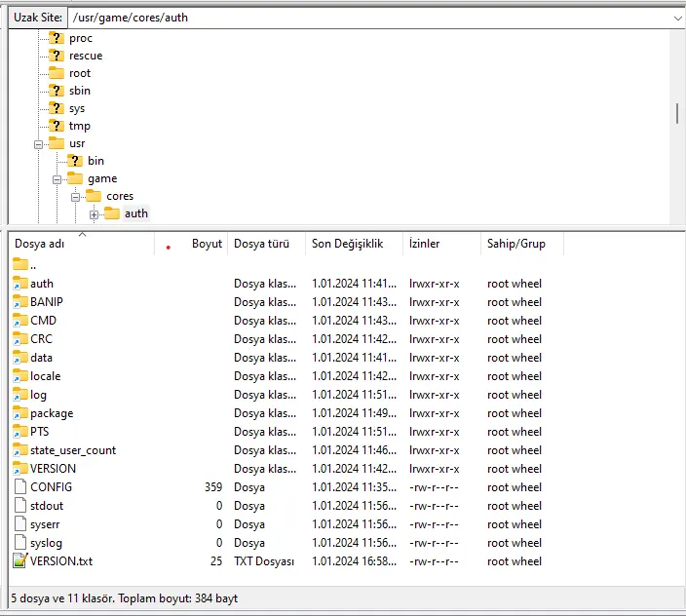Click the 'Uzak Site:' label
Viewport: 686px width, 616px height.
tap(38, 18)
